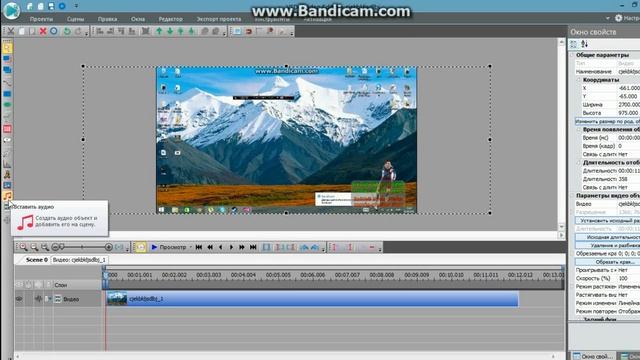
Task: Click the yellow highlighted icon before Просмотр
Action: click(140, 247)
